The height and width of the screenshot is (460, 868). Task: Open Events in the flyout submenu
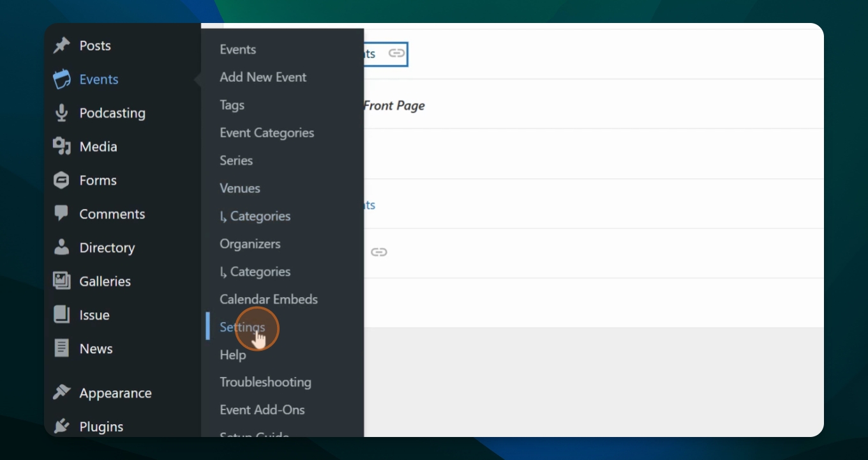point(238,49)
